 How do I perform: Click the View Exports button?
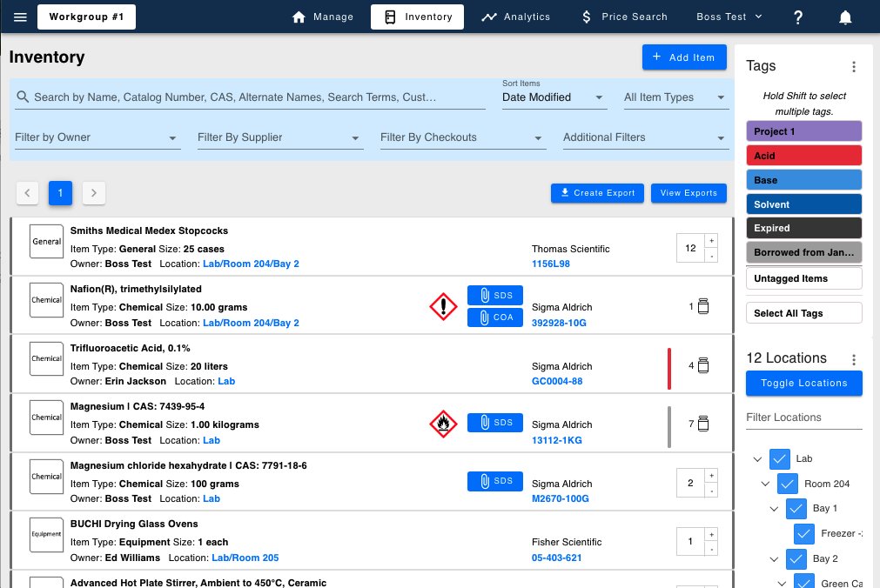tap(689, 193)
